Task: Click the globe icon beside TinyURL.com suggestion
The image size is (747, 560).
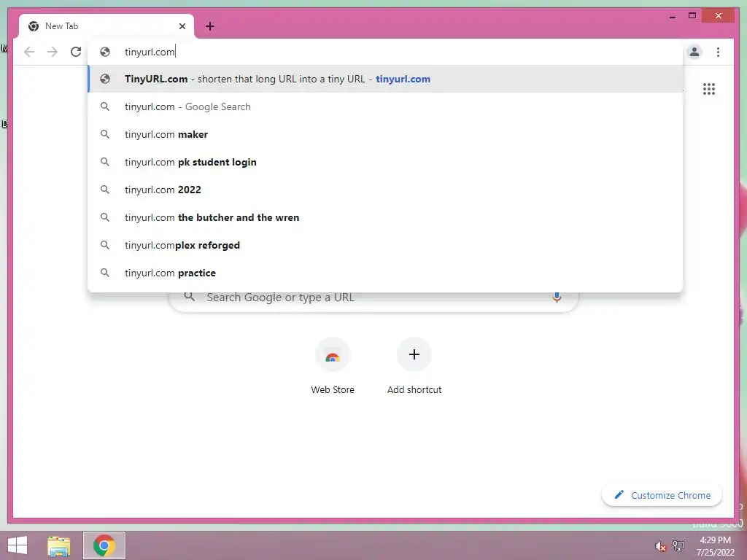Action: (x=105, y=79)
